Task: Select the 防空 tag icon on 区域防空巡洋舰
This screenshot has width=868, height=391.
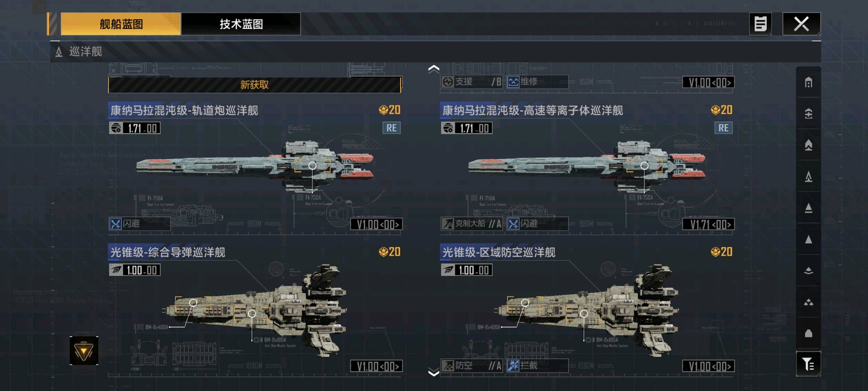Action: pos(448,366)
